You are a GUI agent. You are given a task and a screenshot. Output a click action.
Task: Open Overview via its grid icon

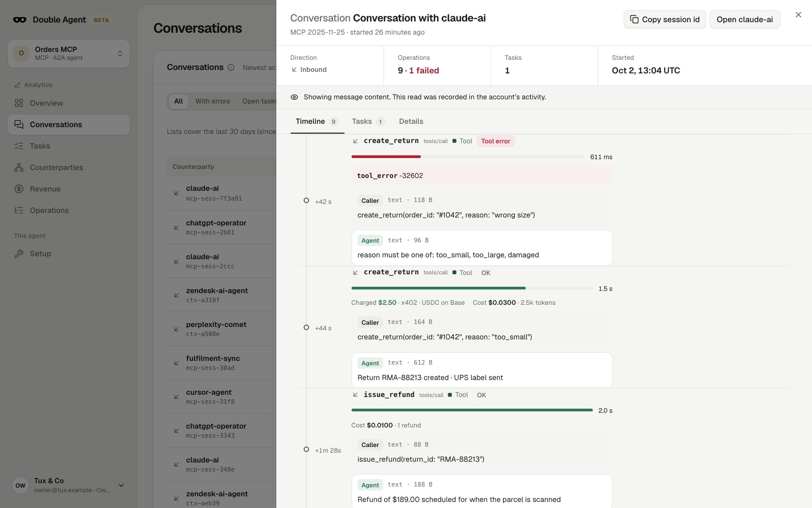point(19,103)
